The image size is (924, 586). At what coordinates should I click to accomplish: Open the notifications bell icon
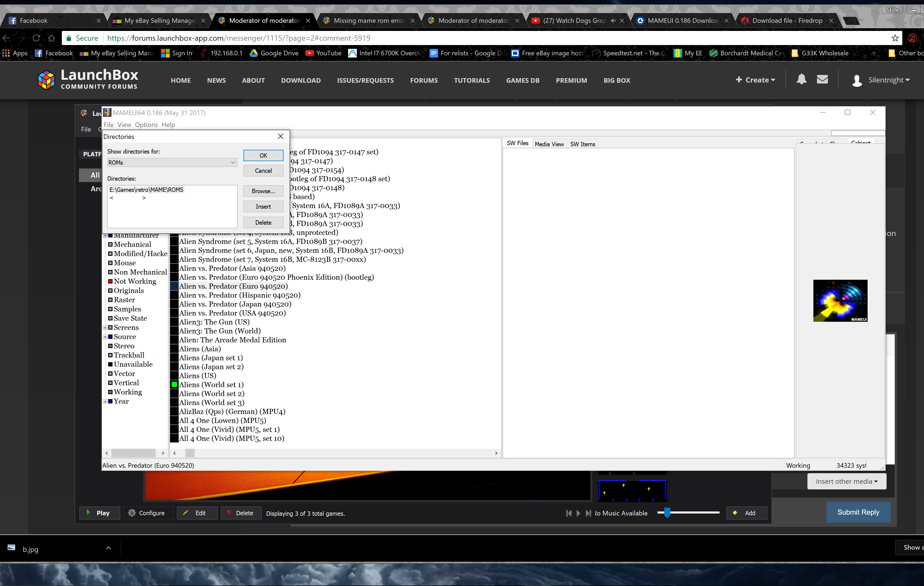tap(801, 79)
